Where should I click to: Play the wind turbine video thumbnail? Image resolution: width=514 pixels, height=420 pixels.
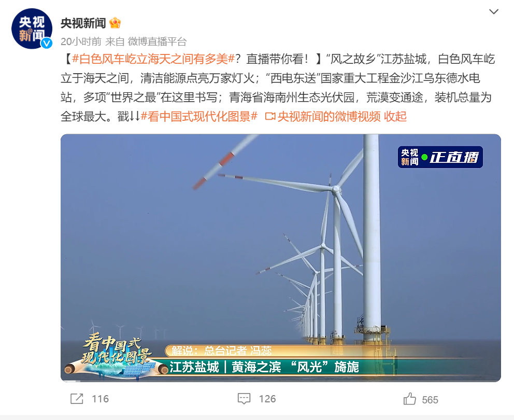click(281, 258)
